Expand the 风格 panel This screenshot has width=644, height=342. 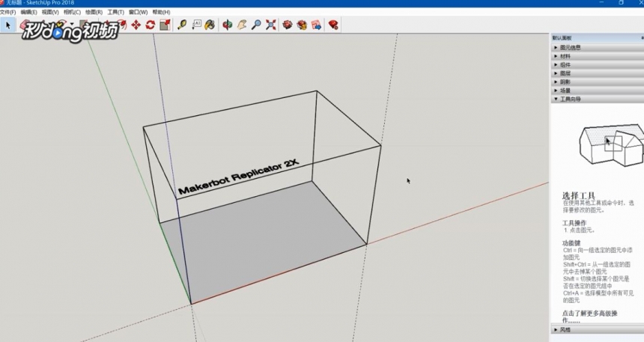pos(597,330)
